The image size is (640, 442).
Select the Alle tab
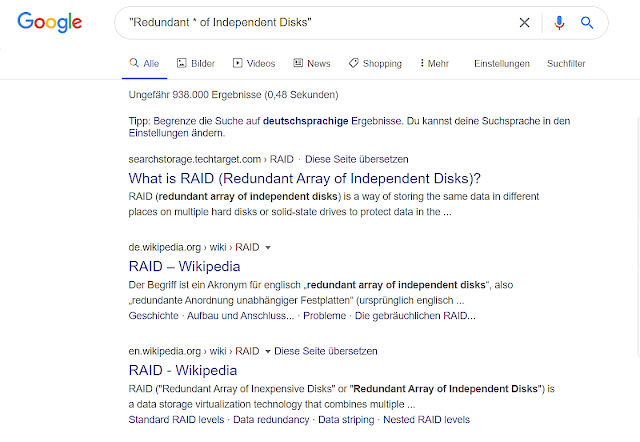(144, 64)
